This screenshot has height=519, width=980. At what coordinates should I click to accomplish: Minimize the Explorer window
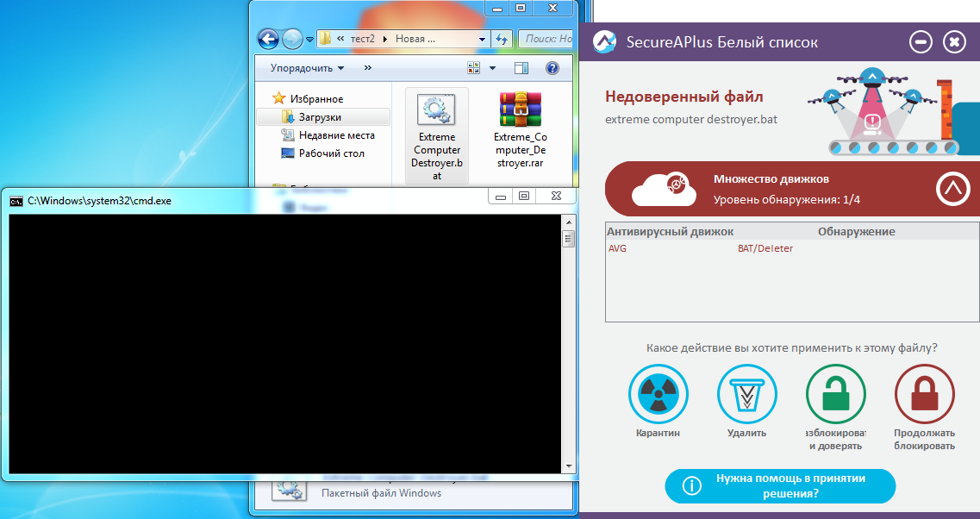(x=496, y=9)
